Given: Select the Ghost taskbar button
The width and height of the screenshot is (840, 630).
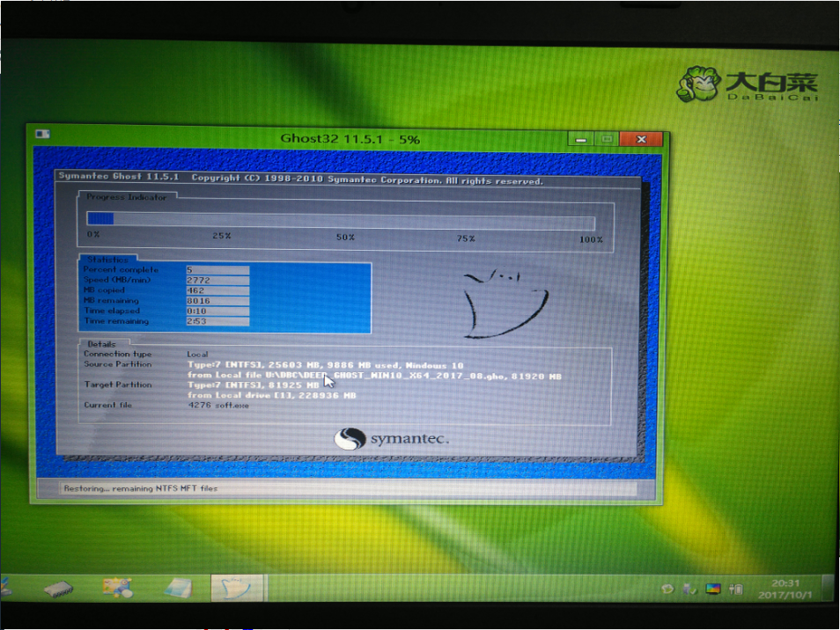Looking at the screenshot, I should [x=237, y=588].
